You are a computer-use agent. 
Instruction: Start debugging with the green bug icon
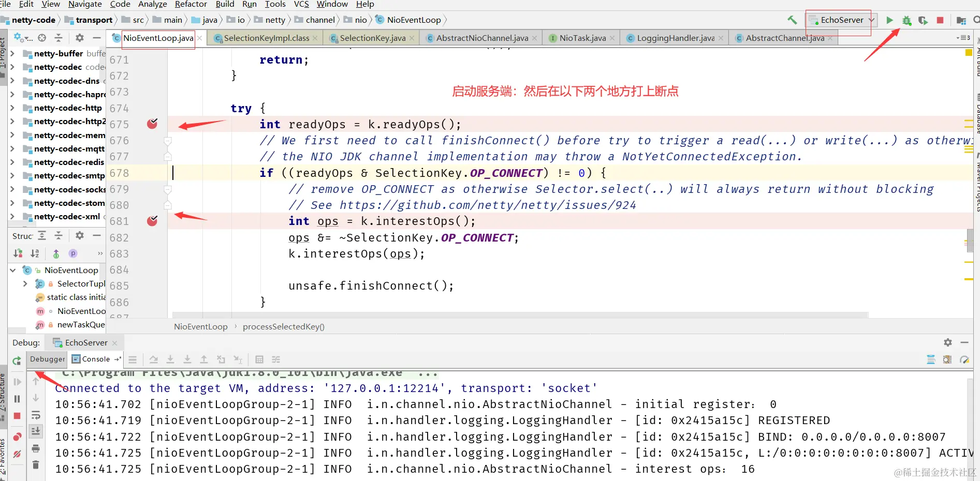click(906, 20)
